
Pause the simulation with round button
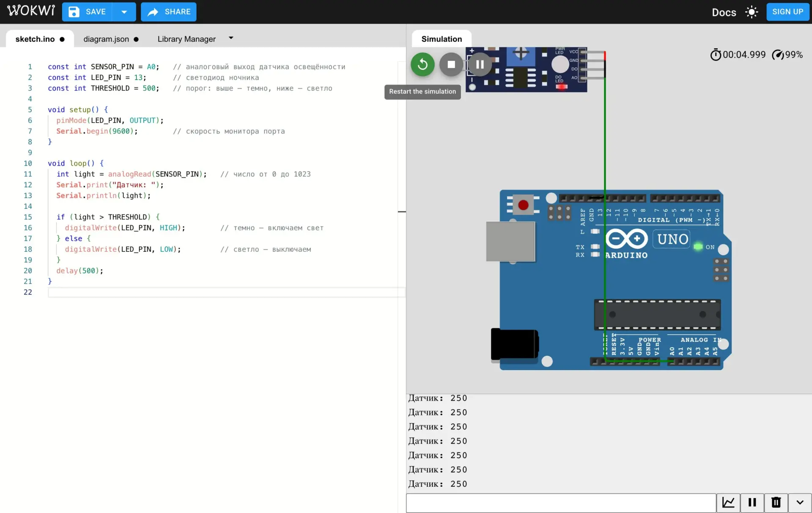480,64
